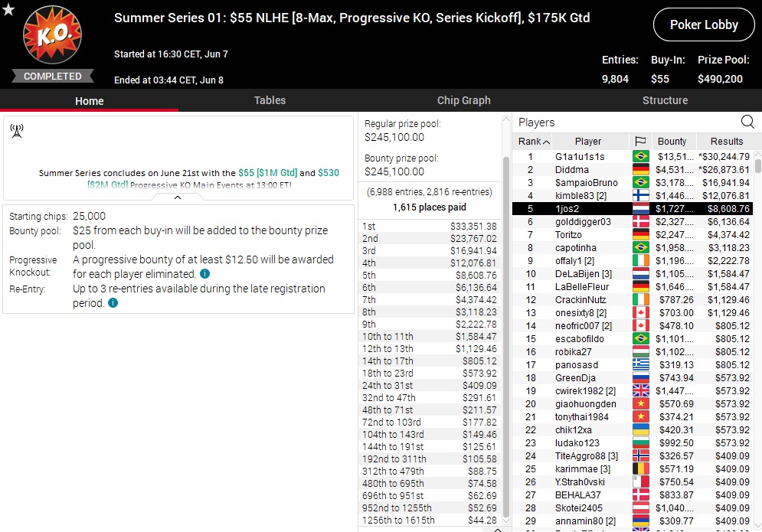762x532 pixels.
Task: Sort players by country flag column
Action: click(640, 142)
